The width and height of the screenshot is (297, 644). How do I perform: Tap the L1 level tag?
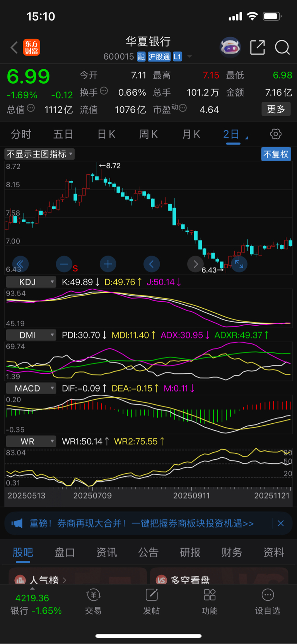point(177,57)
